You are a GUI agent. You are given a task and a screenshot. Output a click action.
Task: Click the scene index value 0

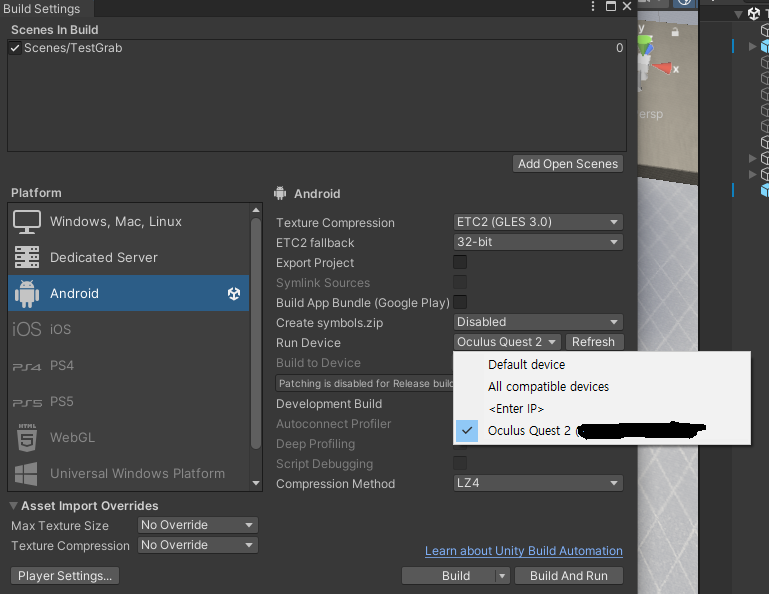coord(619,48)
